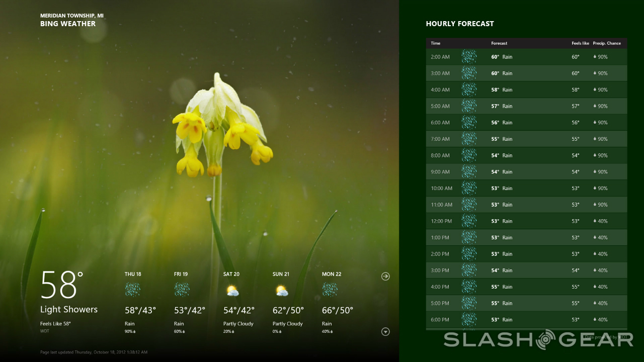644x362 pixels.
Task: Click the large 58° current temperature
Action: [x=62, y=285]
